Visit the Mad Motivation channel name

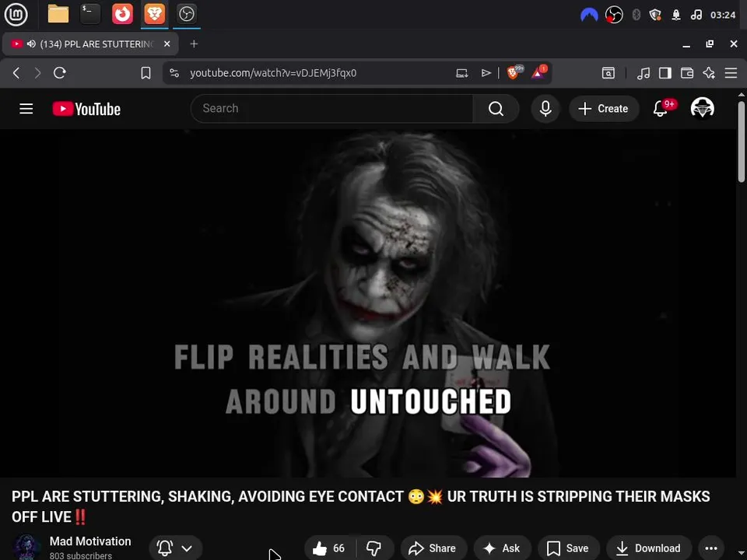(x=90, y=541)
